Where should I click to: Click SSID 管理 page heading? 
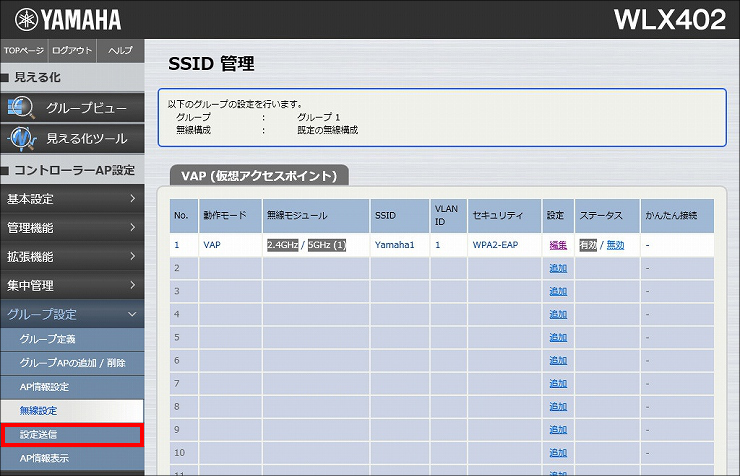point(211,63)
